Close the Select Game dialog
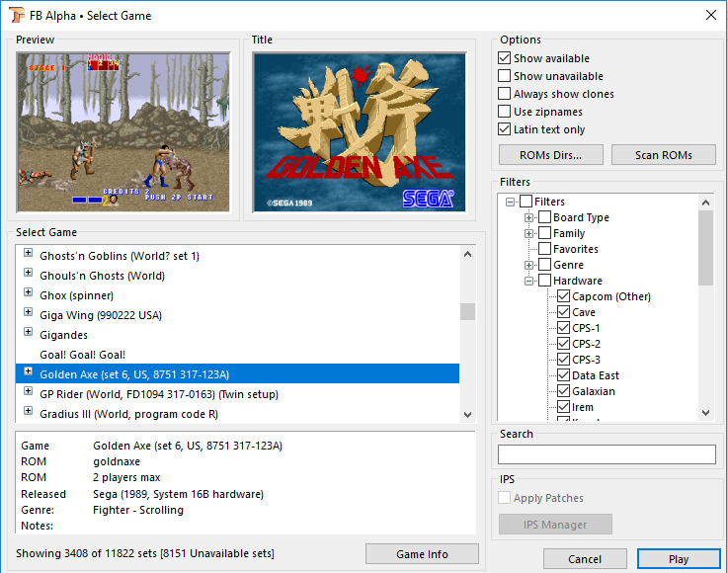Viewport: 728px width, 573px height. 711,16
